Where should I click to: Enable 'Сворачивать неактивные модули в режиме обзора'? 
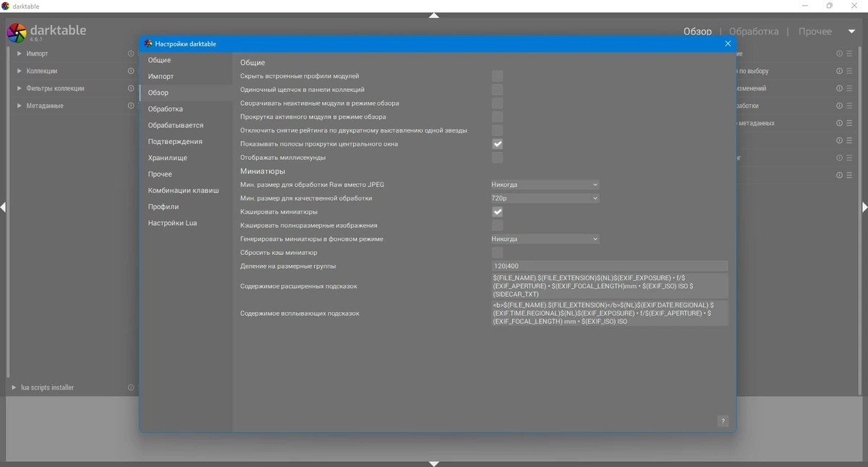click(497, 104)
